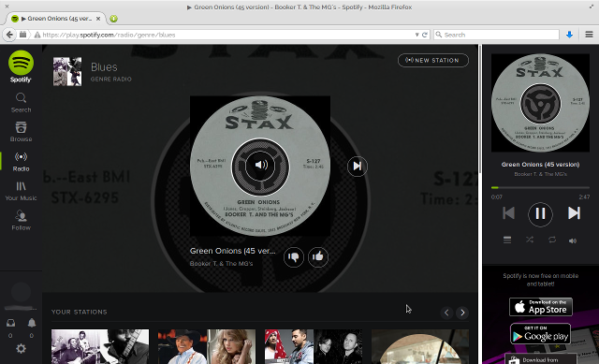Open the Follow section in sidebar

[21, 221]
